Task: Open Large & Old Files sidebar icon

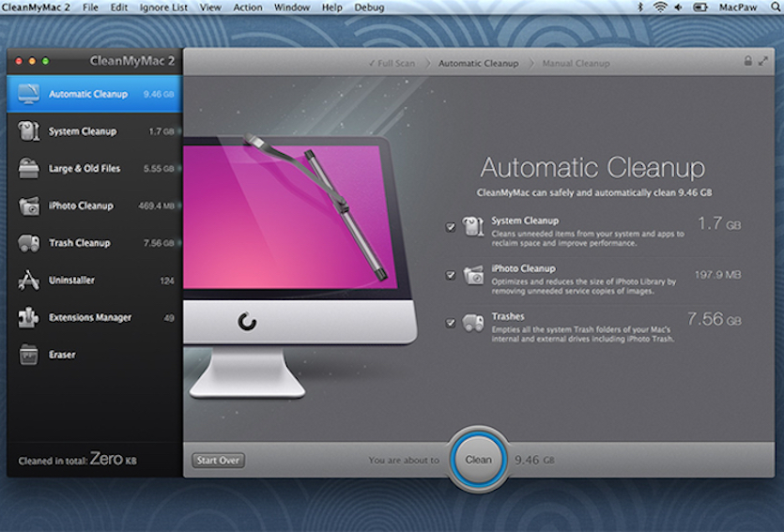Action: pyautogui.click(x=28, y=168)
